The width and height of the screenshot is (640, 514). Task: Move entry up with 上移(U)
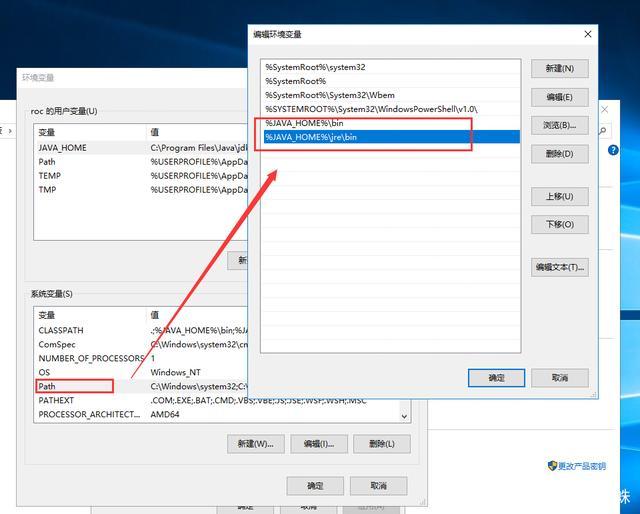pos(560,196)
